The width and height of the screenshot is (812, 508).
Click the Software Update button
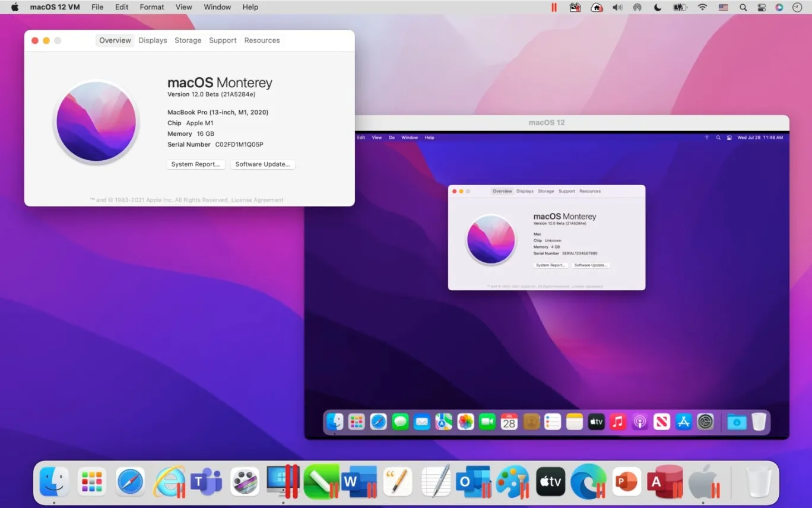(x=262, y=164)
